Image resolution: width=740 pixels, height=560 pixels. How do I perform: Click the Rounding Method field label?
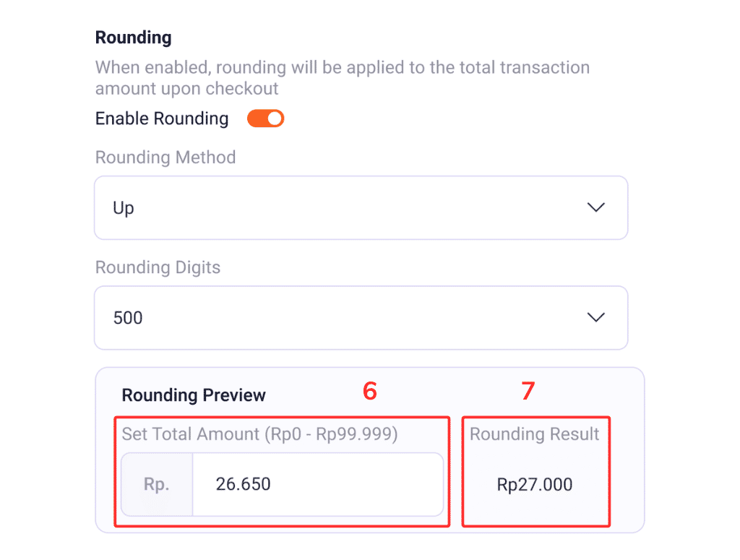point(165,158)
